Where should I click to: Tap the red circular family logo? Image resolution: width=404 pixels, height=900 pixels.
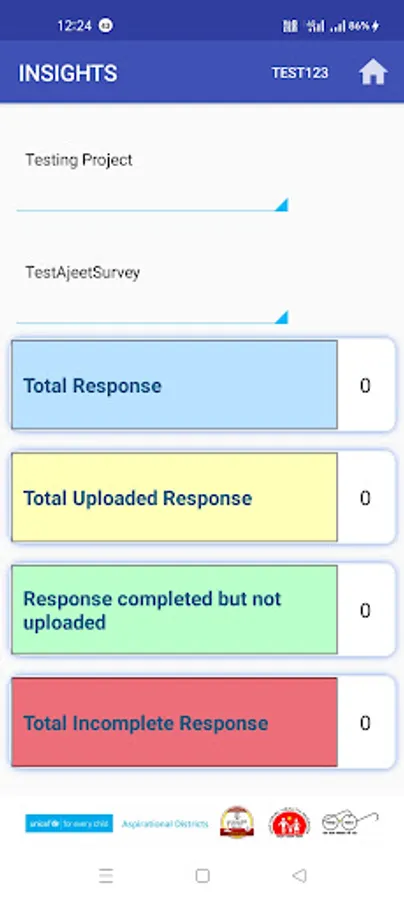(x=289, y=824)
